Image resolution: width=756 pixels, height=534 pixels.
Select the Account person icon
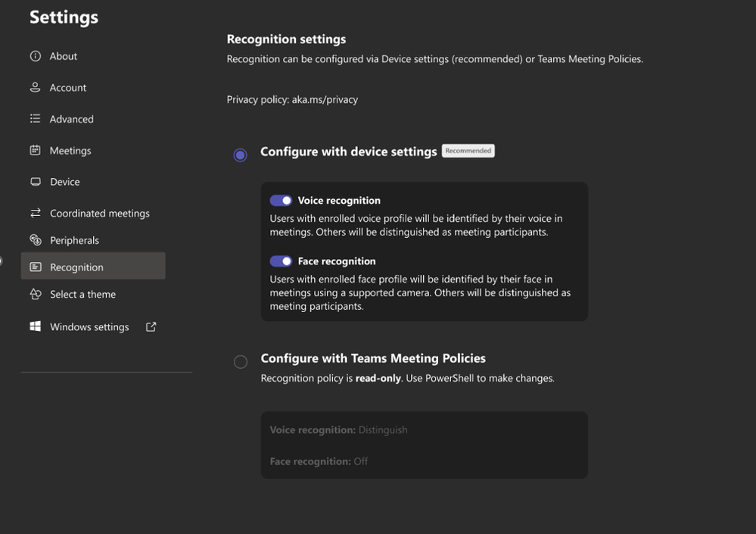[x=35, y=87]
